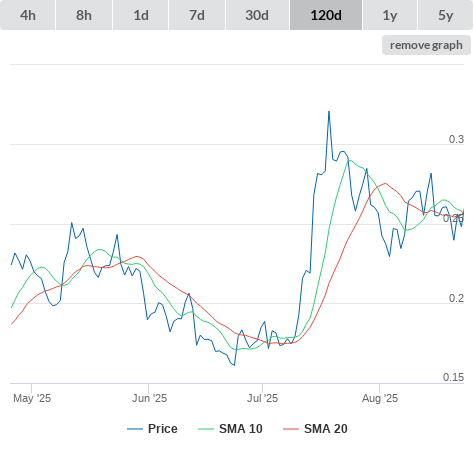Select the active 120d tab
Viewport: 474px width, 455px height.
tap(326, 15)
